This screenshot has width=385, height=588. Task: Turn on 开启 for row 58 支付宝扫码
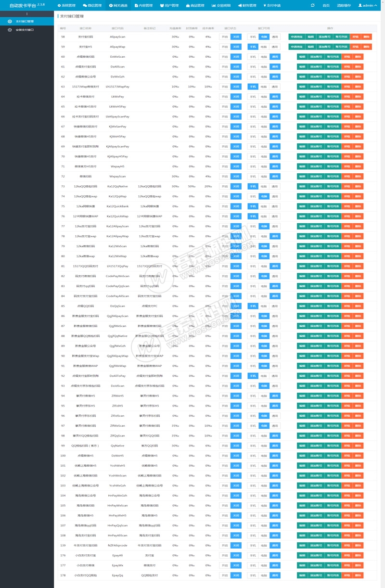pyautogui.click(x=225, y=37)
